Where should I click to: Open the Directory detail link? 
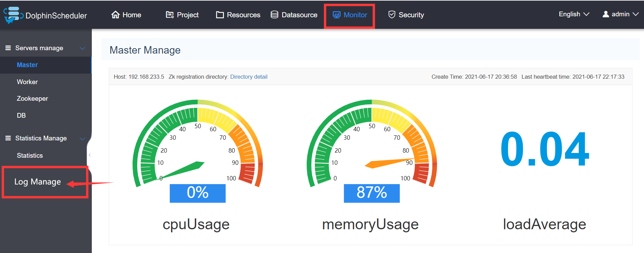[x=249, y=77]
